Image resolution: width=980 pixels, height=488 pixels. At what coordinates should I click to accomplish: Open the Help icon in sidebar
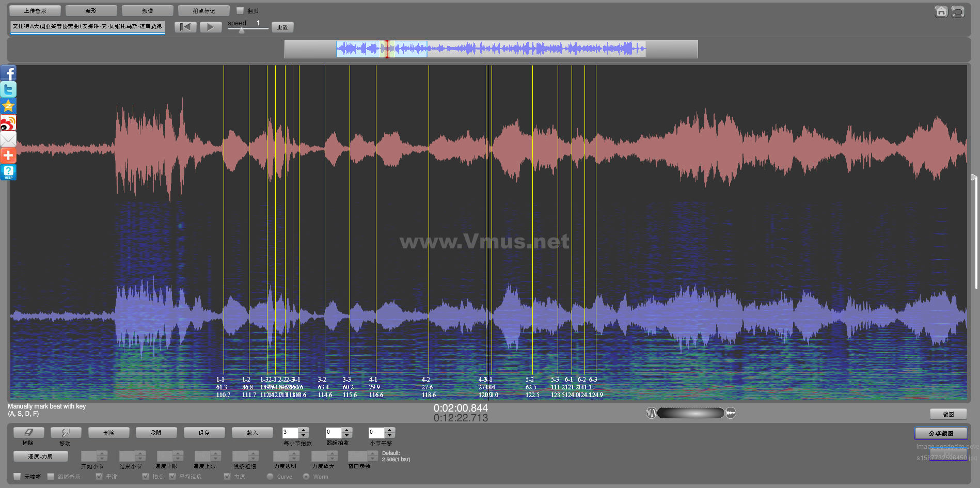8,172
